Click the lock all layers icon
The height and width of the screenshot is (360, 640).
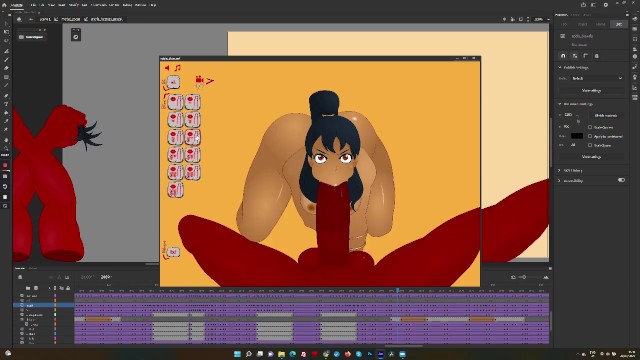pyautogui.click(x=68, y=288)
